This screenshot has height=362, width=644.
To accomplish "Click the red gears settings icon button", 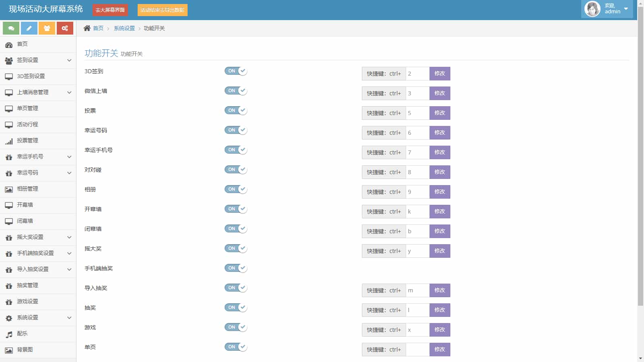I will point(65,28).
